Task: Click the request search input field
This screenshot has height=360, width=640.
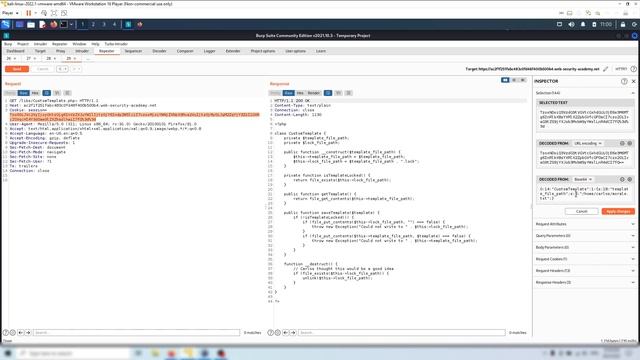Action: (136, 333)
